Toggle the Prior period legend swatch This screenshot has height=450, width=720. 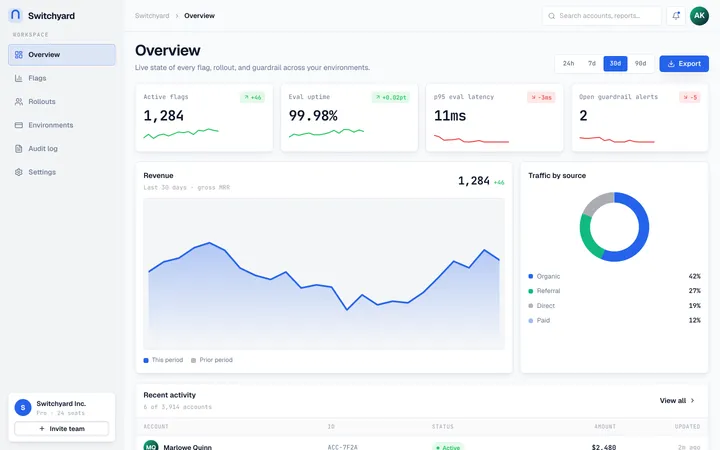193,360
